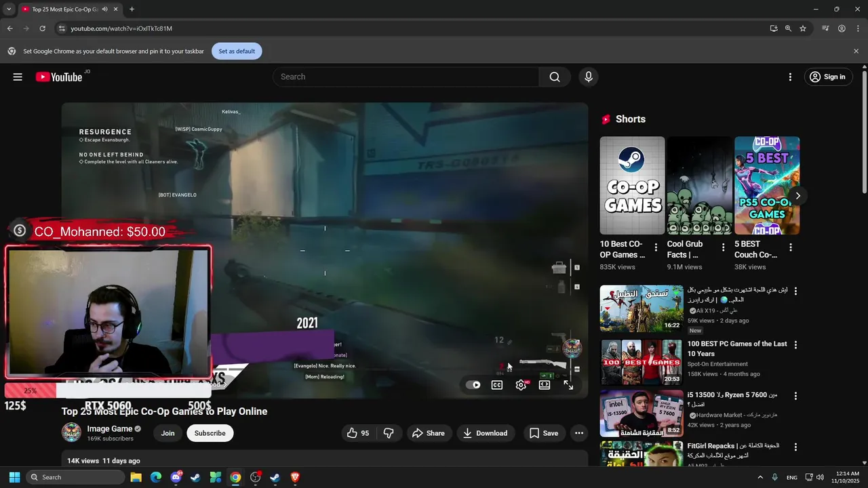This screenshot has width=868, height=488.
Task: Open more actions menu beside Save
Action: [579, 433]
